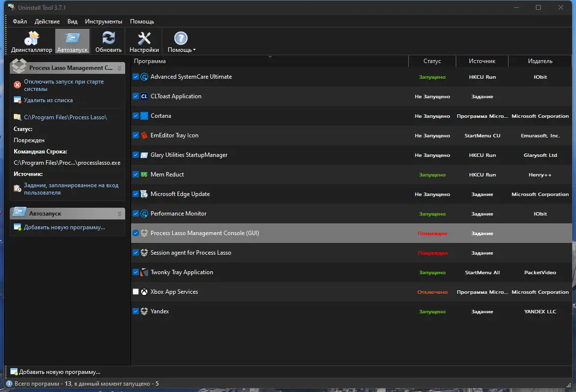Open the Помощь toolbar dropdown arrow
Screen dimensions: 576x392
click(194, 50)
